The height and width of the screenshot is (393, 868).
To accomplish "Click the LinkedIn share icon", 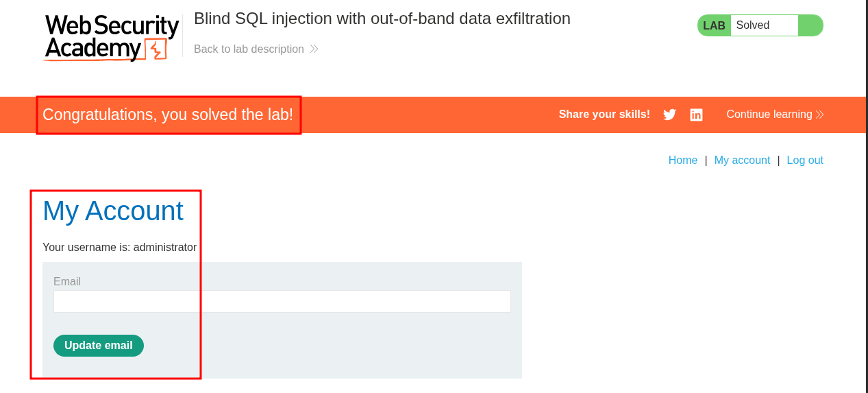I will click(696, 115).
